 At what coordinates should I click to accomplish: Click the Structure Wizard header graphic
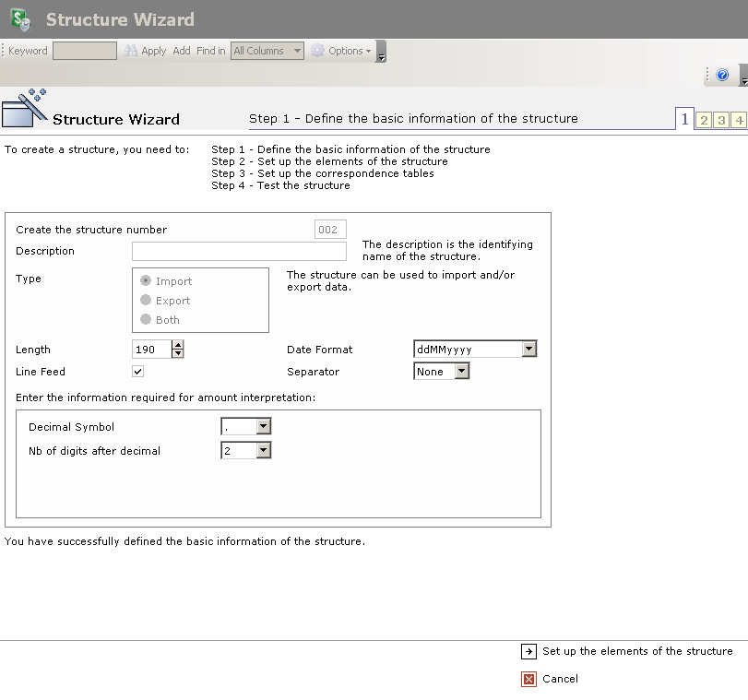25,109
